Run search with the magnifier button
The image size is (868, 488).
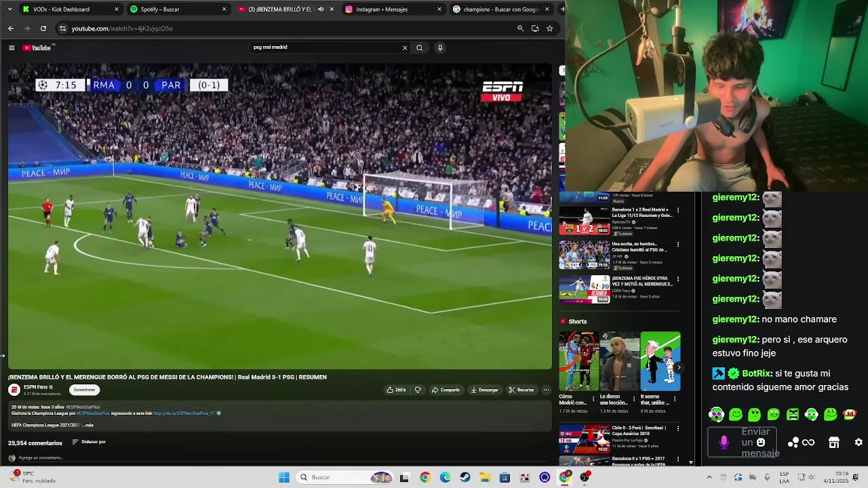tap(420, 48)
